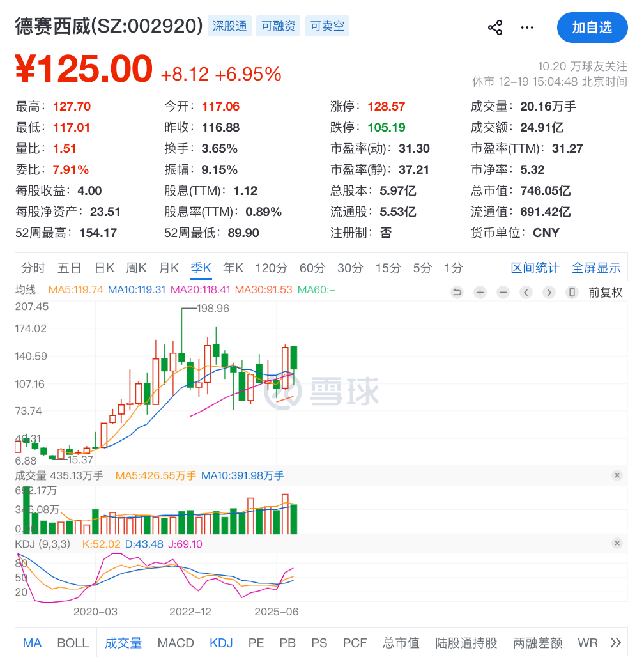Viewport: 644px width, 662px height.
Task: Click the 2022-12 date axis label
Action: tap(190, 612)
